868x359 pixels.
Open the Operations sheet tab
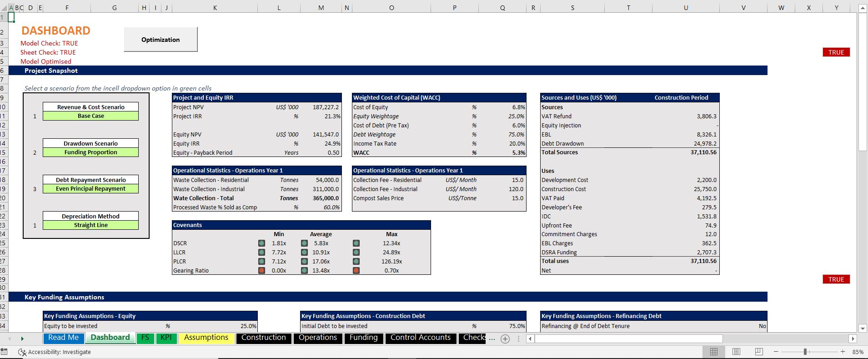(x=318, y=338)
